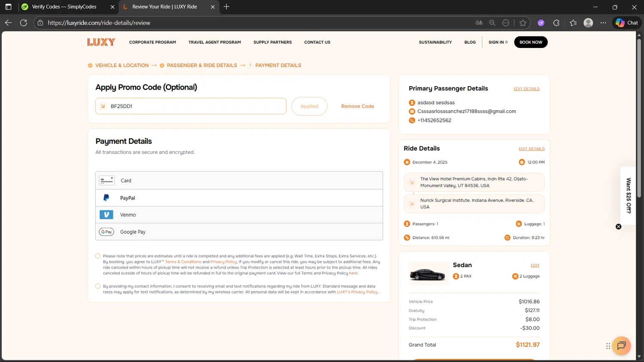Click the browser back arrow

click(x=8, y=23)
